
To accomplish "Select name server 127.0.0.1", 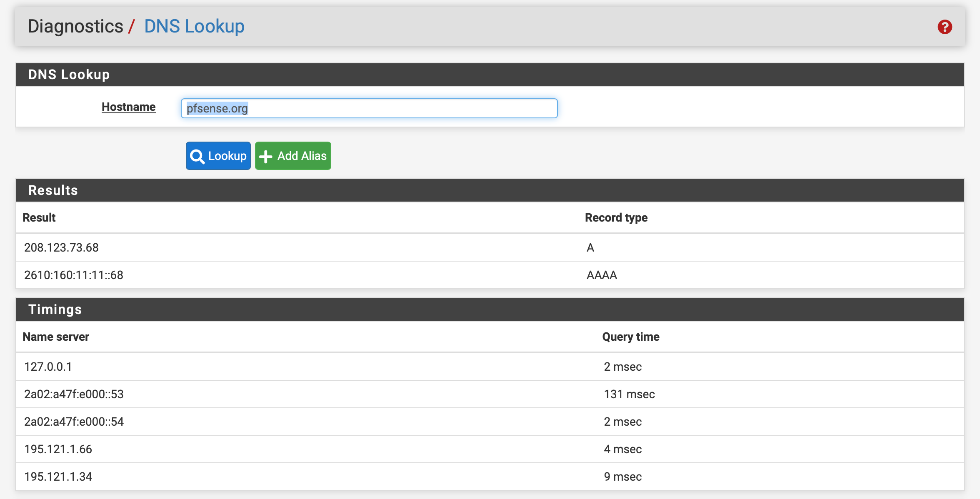I will point(48,367).
